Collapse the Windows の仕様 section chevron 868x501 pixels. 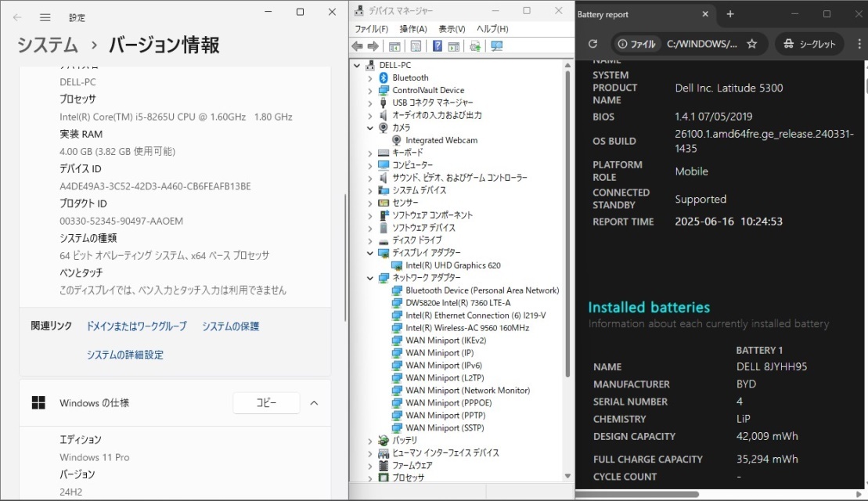point(315,403)
